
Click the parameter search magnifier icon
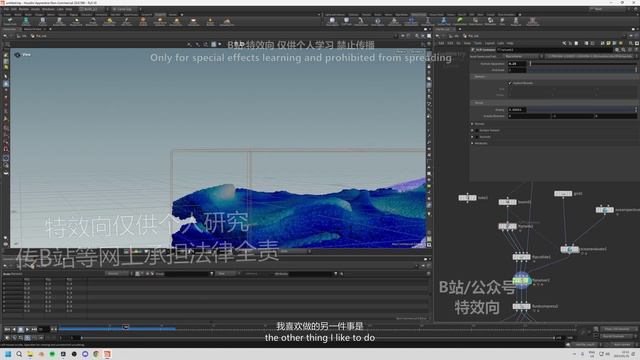623,50
